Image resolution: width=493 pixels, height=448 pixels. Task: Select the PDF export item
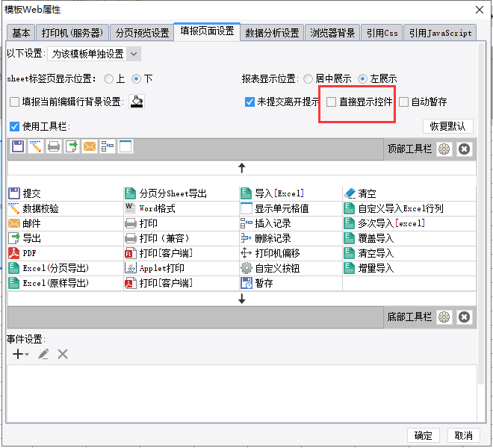[x=65, y=253]
